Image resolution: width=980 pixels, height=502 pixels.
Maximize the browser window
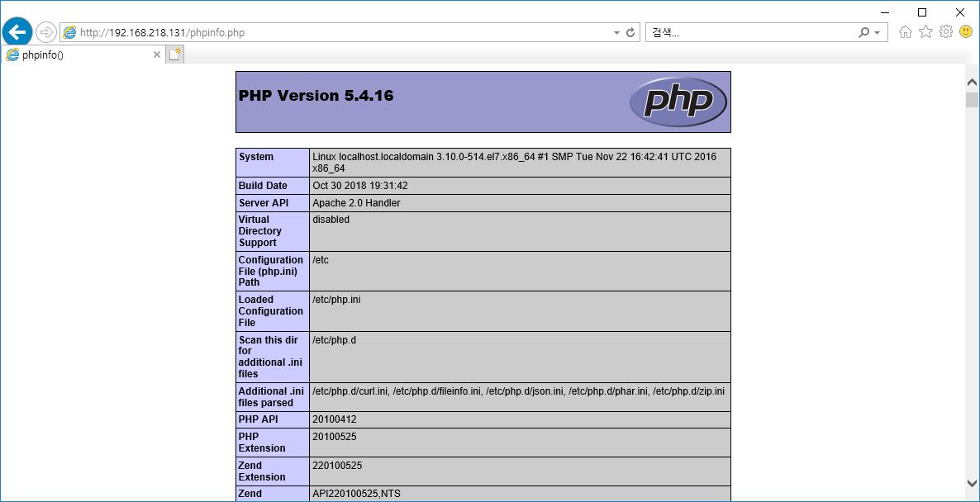[x=922, y=12]
